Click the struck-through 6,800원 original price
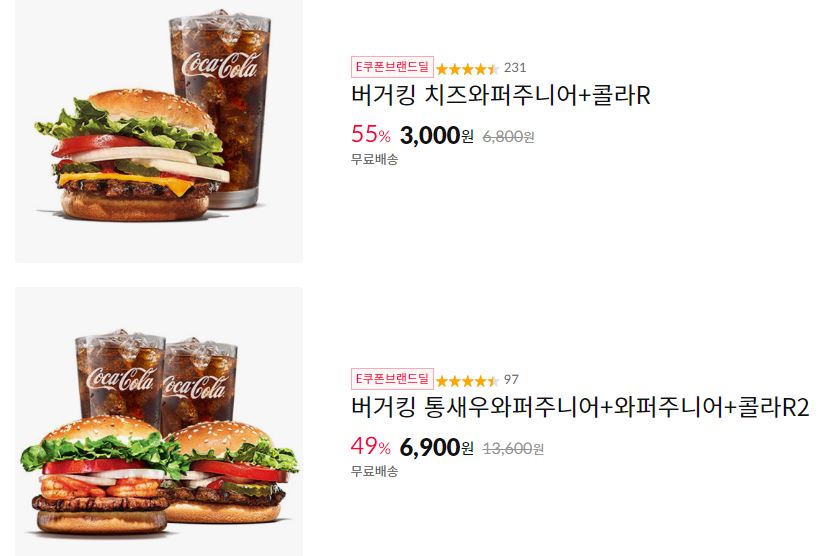This screenshot has width=827, height=556. 508,137
